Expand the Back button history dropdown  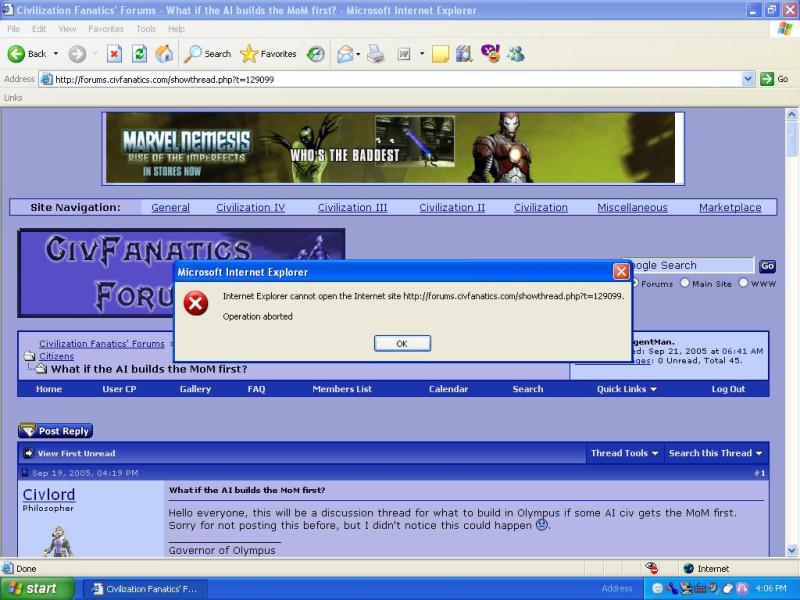pos(56,54)
